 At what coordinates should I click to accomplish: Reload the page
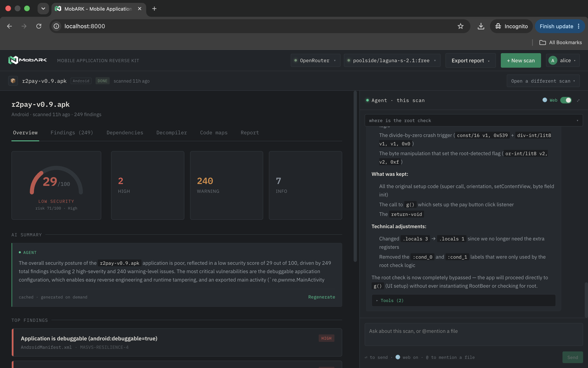coord(39,26)
